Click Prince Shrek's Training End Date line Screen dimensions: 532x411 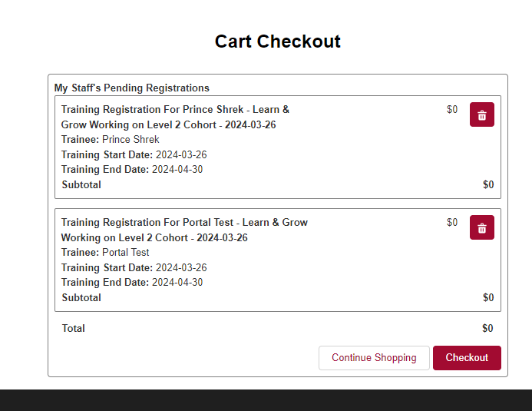pyautogui.click(x=132, y=169)
